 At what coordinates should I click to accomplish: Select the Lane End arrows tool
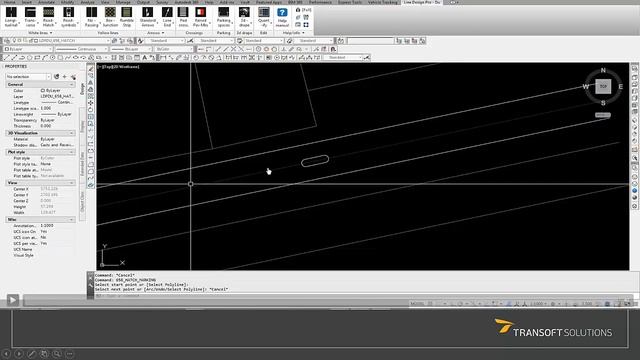[x=167, y=17]
